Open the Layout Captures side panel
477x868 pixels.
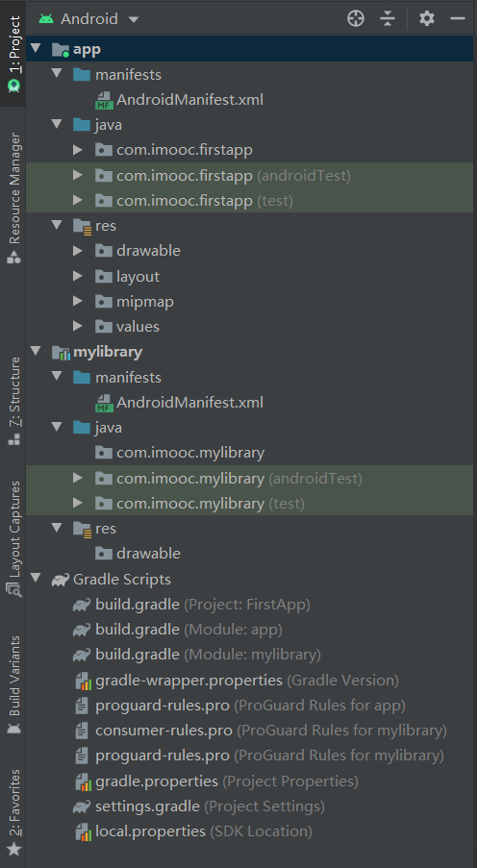coord(13,538)
